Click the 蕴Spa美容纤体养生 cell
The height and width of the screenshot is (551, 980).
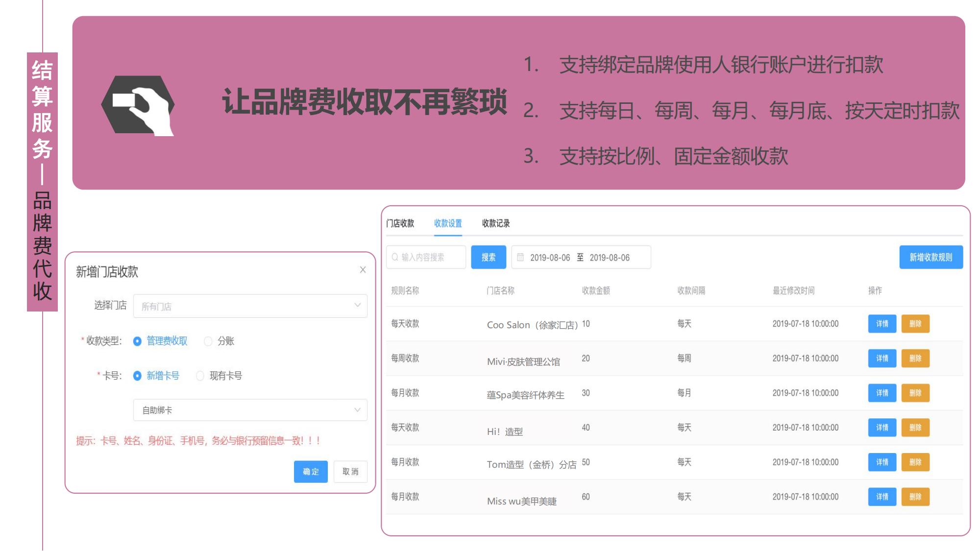(525, 395)
